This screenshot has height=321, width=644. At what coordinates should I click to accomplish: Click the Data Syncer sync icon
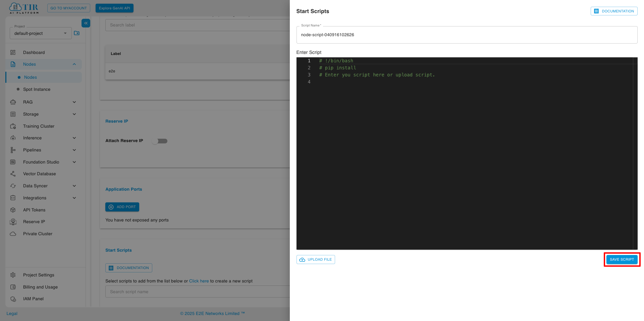tap(13, 186)
